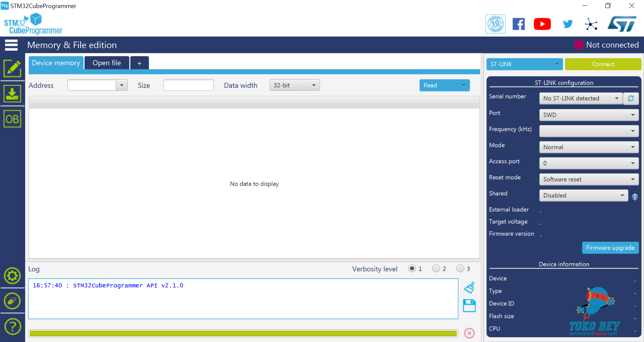This screenshot has width=644, height=342.
Task: Click the ST logo in header
Action: (x=622, y=24)
